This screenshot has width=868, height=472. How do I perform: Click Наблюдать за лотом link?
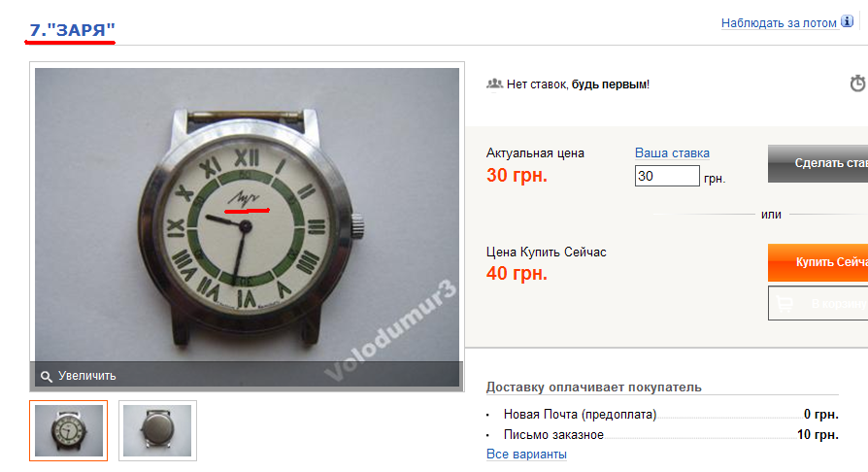[x=779, y=23]
